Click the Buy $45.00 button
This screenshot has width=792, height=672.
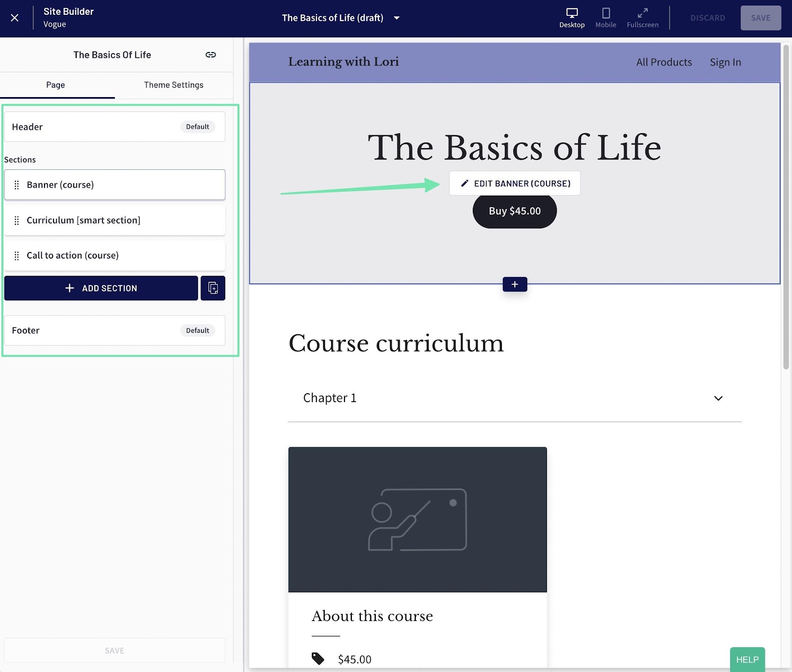pos(514,210)
